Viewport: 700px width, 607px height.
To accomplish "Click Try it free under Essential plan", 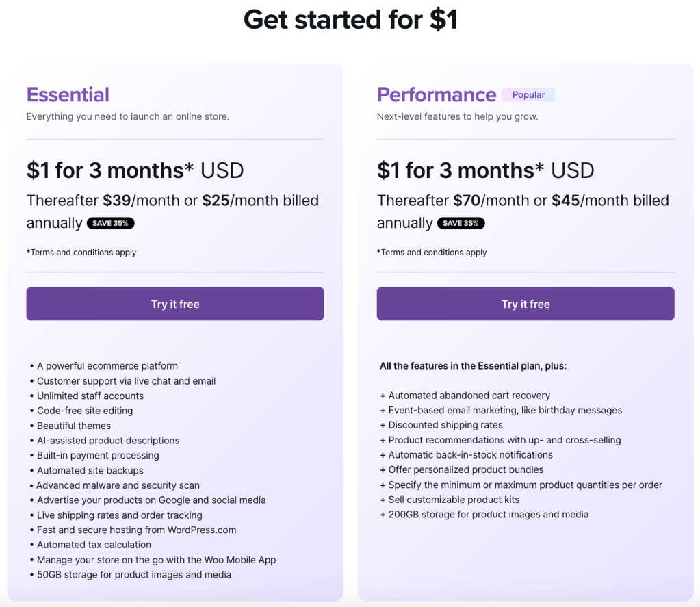I will click(175, 304).
